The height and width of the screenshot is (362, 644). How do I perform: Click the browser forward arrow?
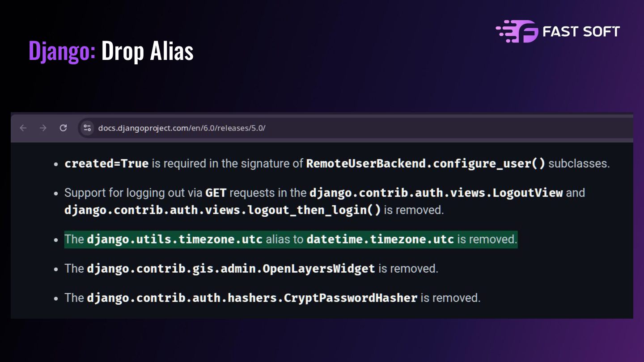pos(43,128)
